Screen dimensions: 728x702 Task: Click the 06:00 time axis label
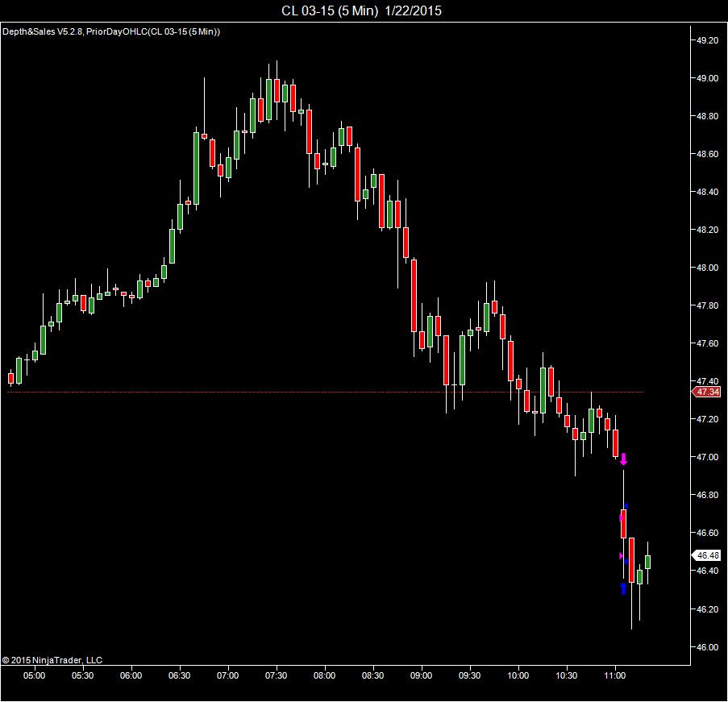pyautogui.click(x=131, y=675)
